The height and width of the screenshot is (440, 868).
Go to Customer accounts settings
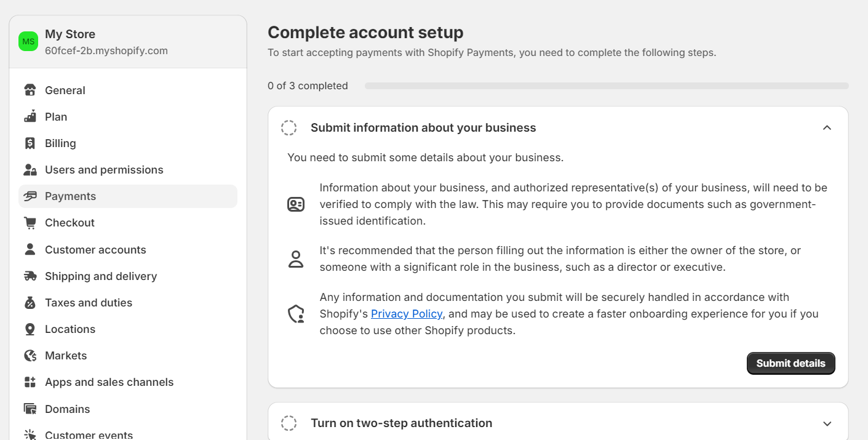pos(95,250)
